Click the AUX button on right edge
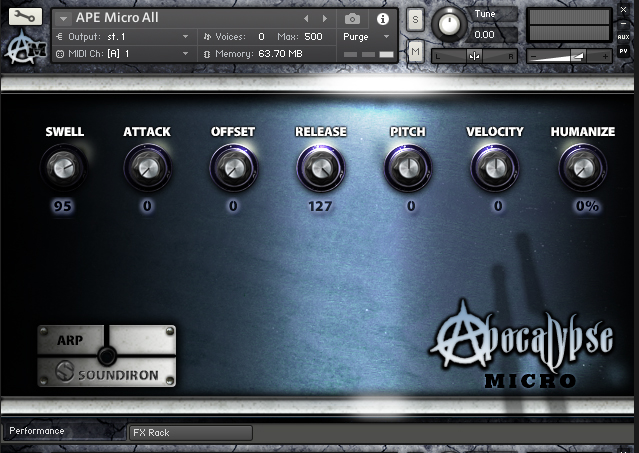The width and height of the screenshot is (639, 453). pyautogui.click(x=624, y=36)
